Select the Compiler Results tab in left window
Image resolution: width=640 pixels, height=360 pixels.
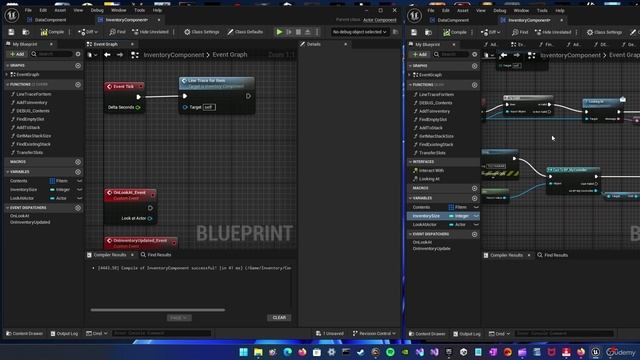pyautogui.click(x=110, y=255)
